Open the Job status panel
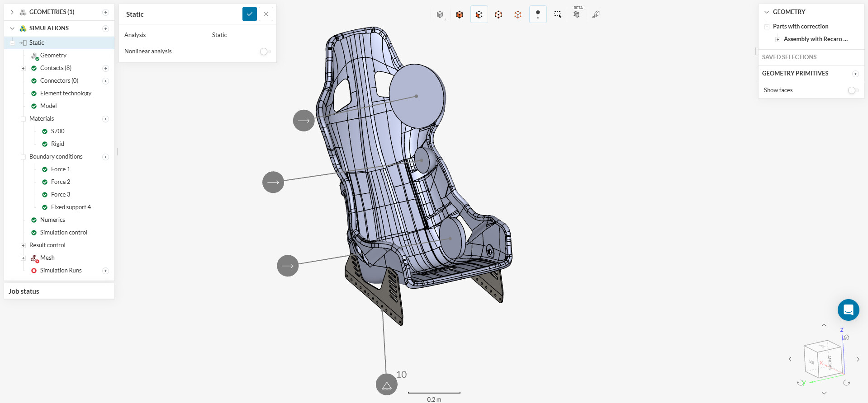 (x=59, y=291)
